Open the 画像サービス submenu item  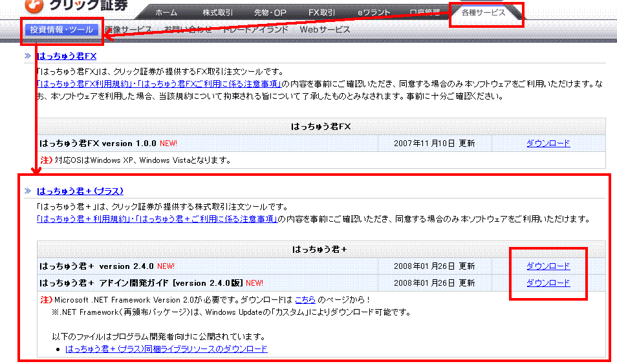(128, 30)
